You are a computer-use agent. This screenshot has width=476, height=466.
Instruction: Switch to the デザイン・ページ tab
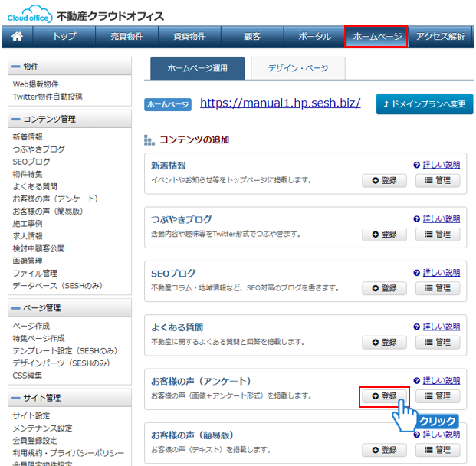pyautogui.click(x=298, y=68)
